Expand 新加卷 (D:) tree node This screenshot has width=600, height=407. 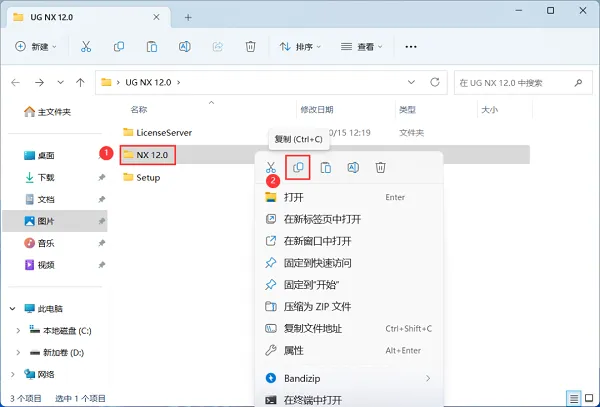(x=18, y=353)
